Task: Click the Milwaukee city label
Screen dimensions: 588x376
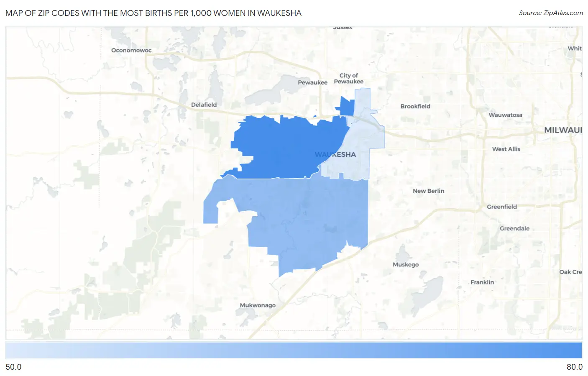Action: pyautogui.click(x=563, y=130)
